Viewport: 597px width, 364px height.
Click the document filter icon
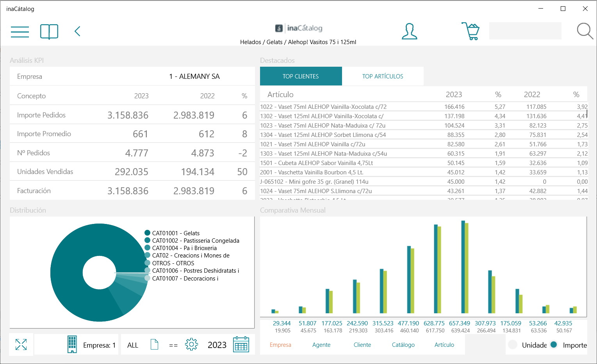[x=154, y=344]
